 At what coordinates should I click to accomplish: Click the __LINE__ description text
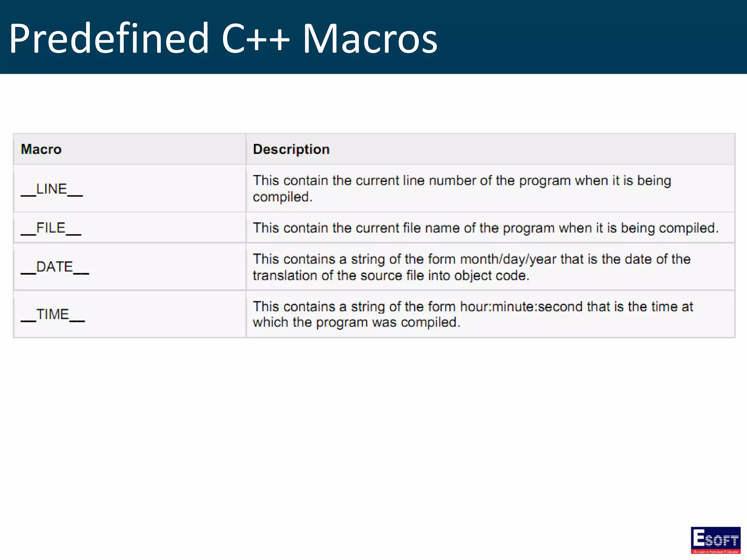point(461,181)
